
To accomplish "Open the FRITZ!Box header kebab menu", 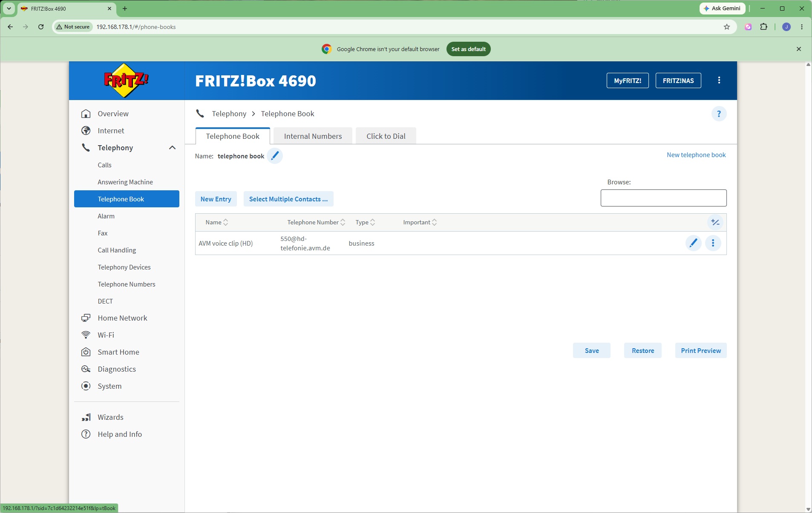I will click(719, 80).
